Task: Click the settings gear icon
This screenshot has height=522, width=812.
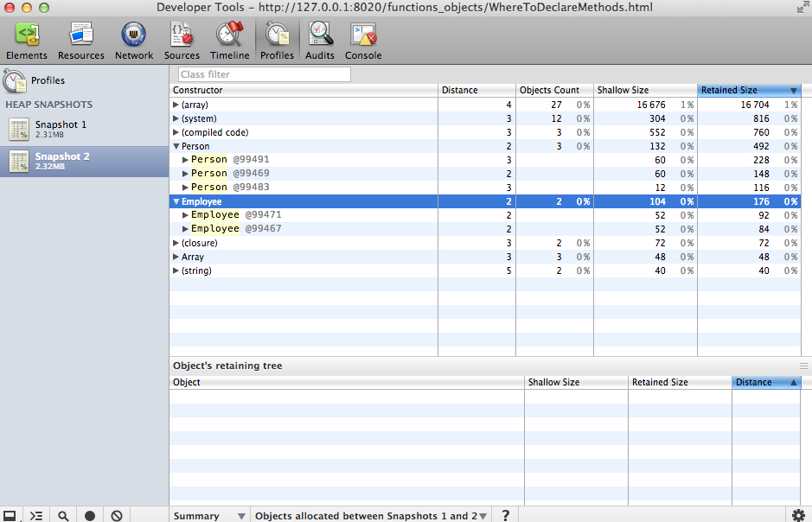Action: (x=797, y=515)
